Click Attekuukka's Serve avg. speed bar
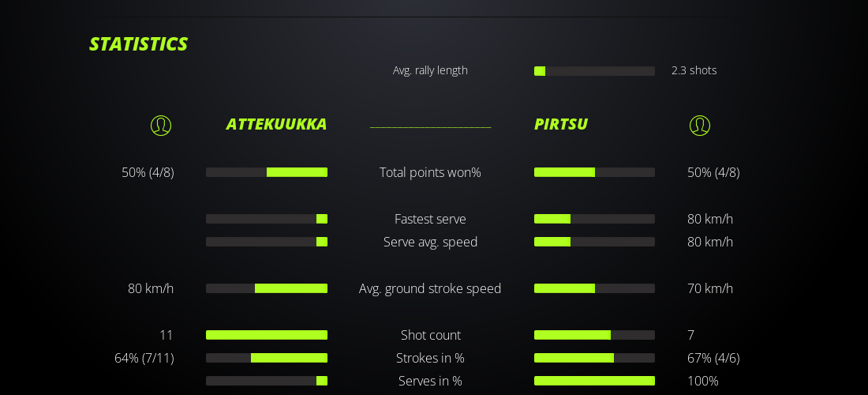868x395 pixels. point(267,242)
